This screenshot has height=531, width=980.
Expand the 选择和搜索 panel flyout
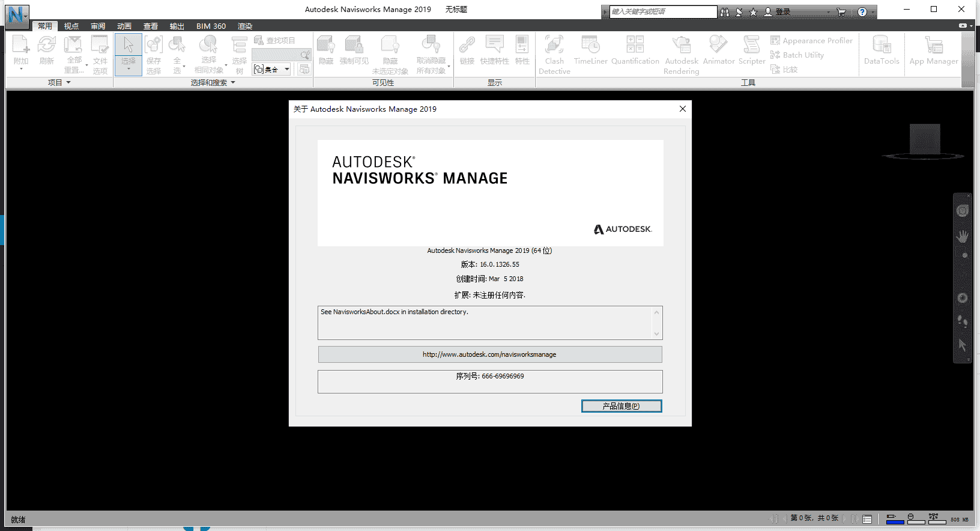point(213,82)
